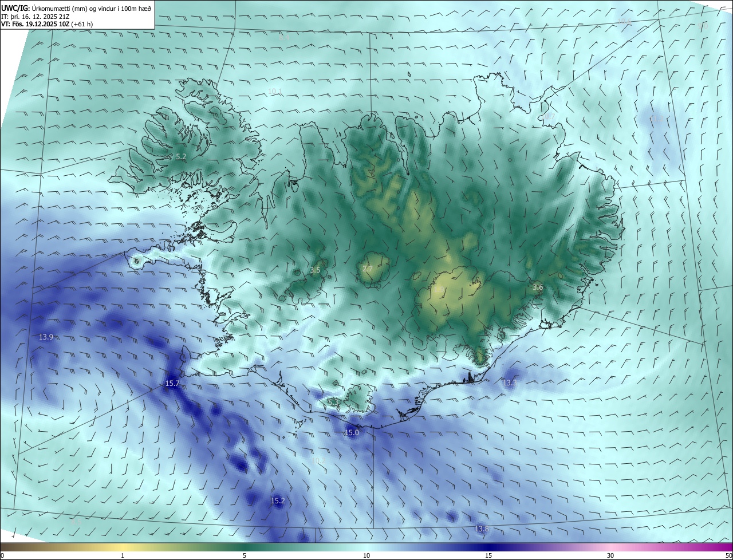The height and width of the screenshot is (560, 733).
Task: Select the 15.2 value in the southwest sea
Action: point(278,501)
